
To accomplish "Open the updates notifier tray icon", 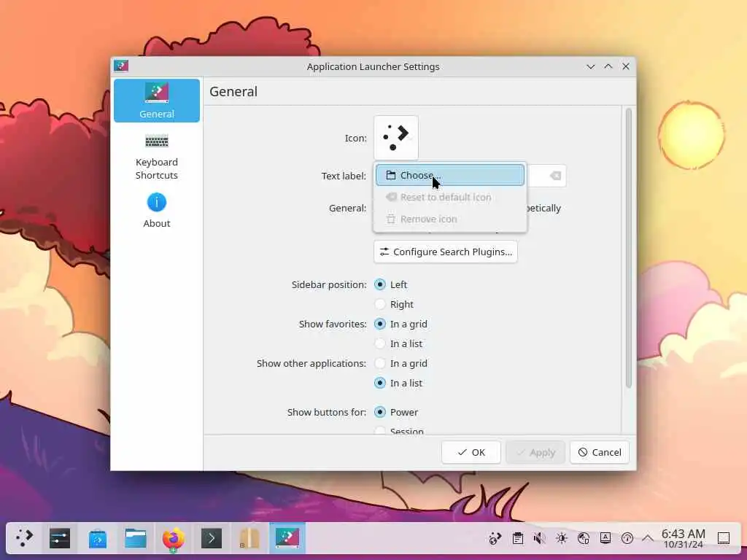I will [627, 538].
